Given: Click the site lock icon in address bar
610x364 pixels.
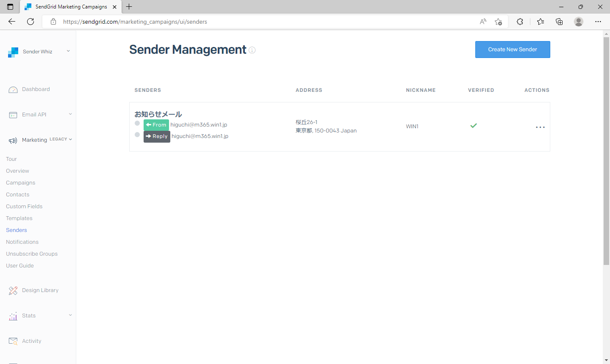Looking at the screenshot, I should [x=53, y=22].
